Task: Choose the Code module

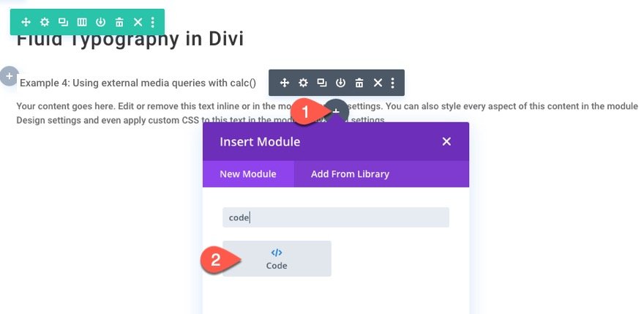Action: (277, 258)
